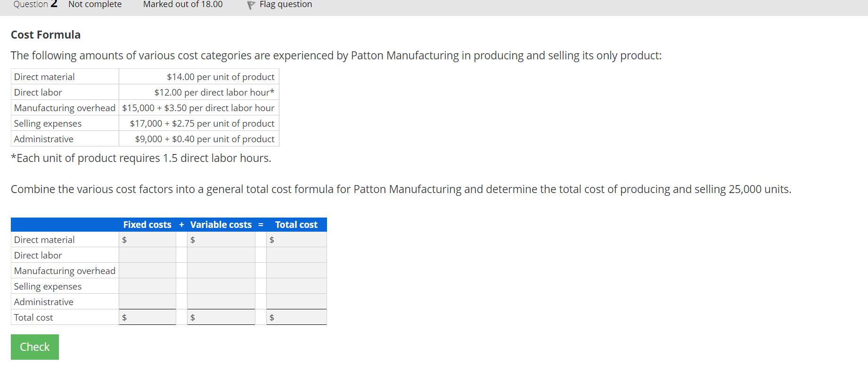Click Administrative variable costs input

(x=221, y=302)
